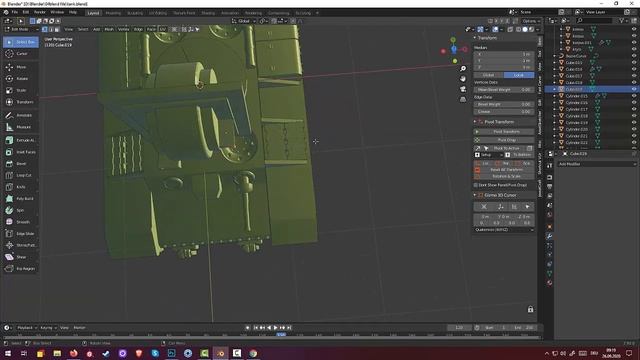Click the Pivot Drop button
Viewport: 640px width, 360px height.
tap(504, 140)
